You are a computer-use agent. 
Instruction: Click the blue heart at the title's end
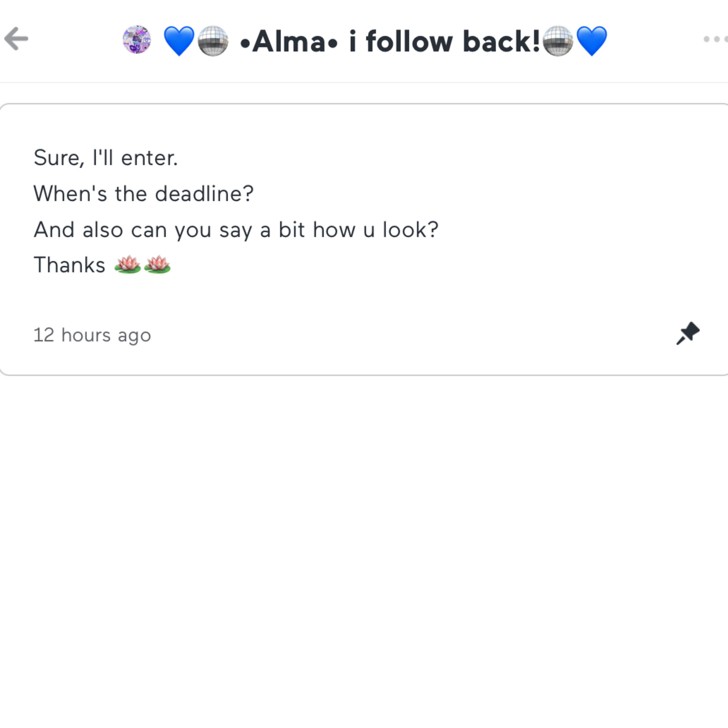592,41
